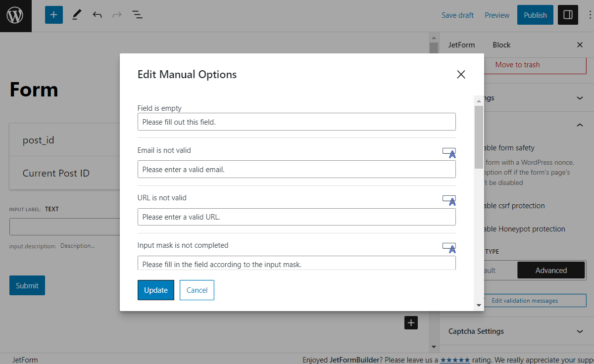
Task: Collapse the Captcha Settings section
Action: 579,331
